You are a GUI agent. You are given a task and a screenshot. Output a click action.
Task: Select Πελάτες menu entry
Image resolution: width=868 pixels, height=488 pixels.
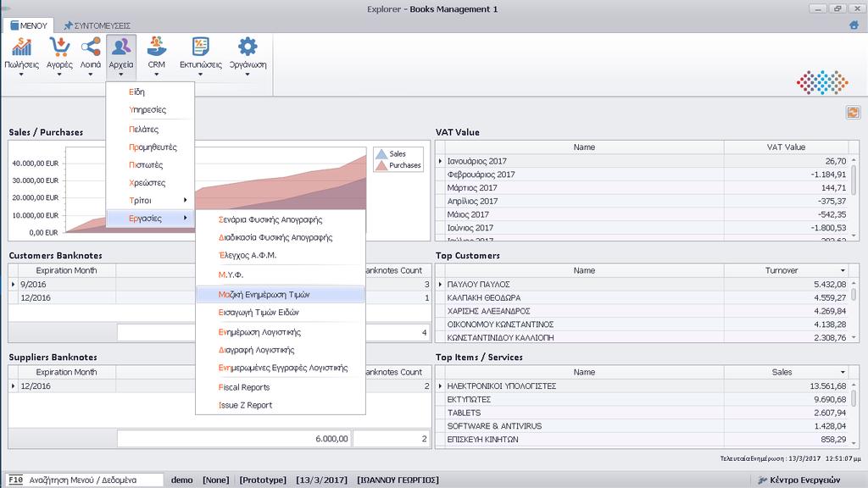pos(143,129)
